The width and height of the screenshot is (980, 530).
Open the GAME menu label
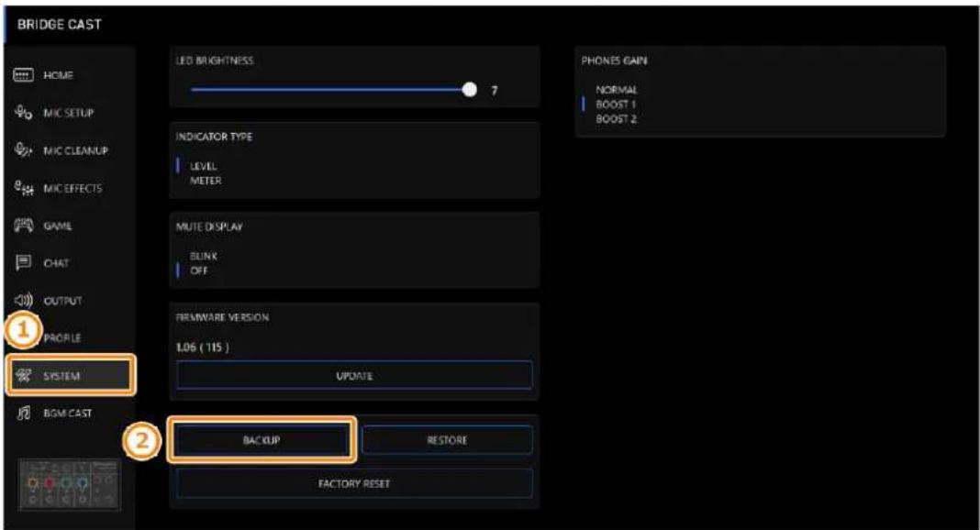click(58, 226)
